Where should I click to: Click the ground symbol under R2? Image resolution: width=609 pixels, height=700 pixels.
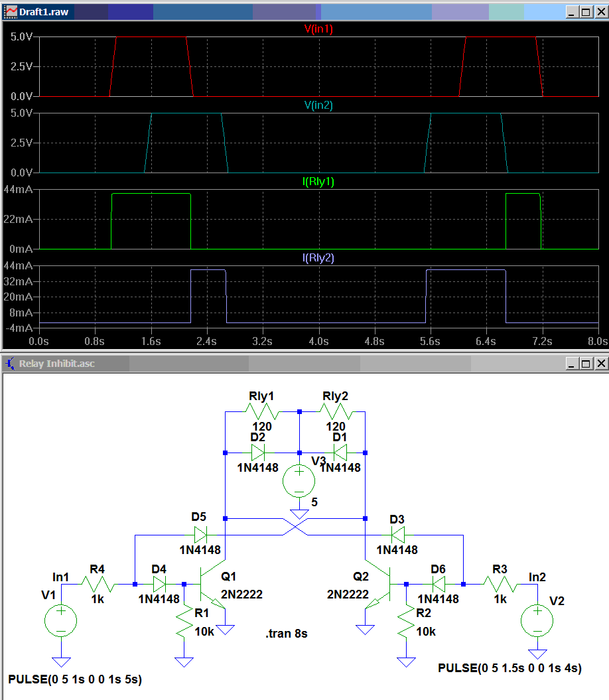coord(406,662)
